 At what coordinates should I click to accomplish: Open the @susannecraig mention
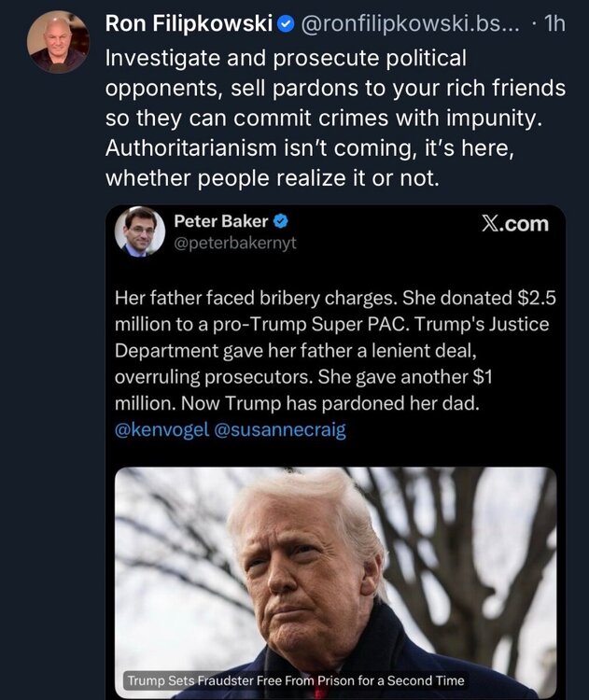(x=280, y=429)
